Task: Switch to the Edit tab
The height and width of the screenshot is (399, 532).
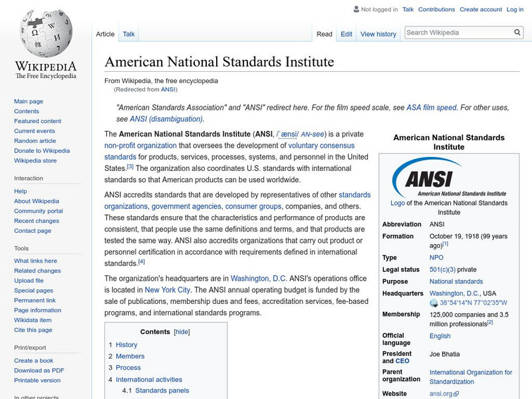Action: point(346,34)
